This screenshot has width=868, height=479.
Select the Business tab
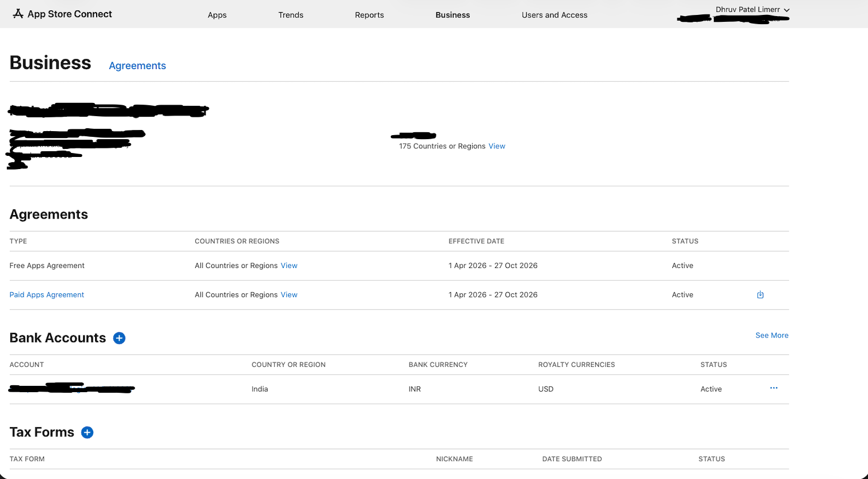pos(452,15)
